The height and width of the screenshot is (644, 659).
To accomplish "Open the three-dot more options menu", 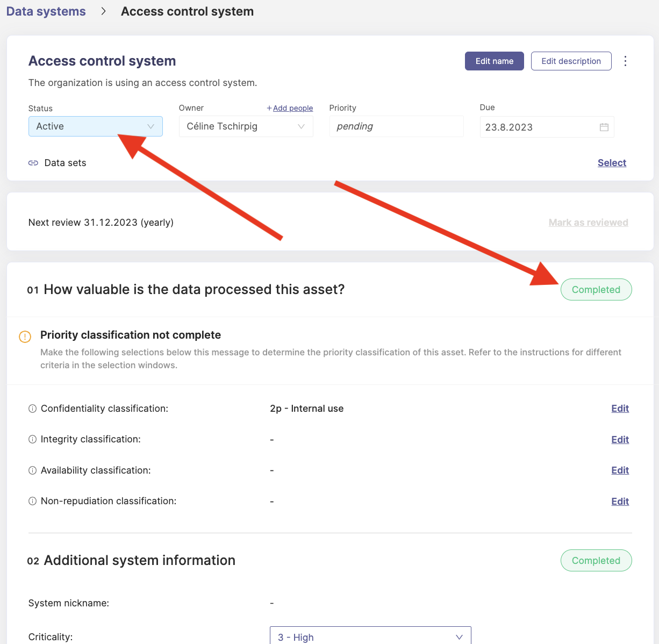I will 625,61.
